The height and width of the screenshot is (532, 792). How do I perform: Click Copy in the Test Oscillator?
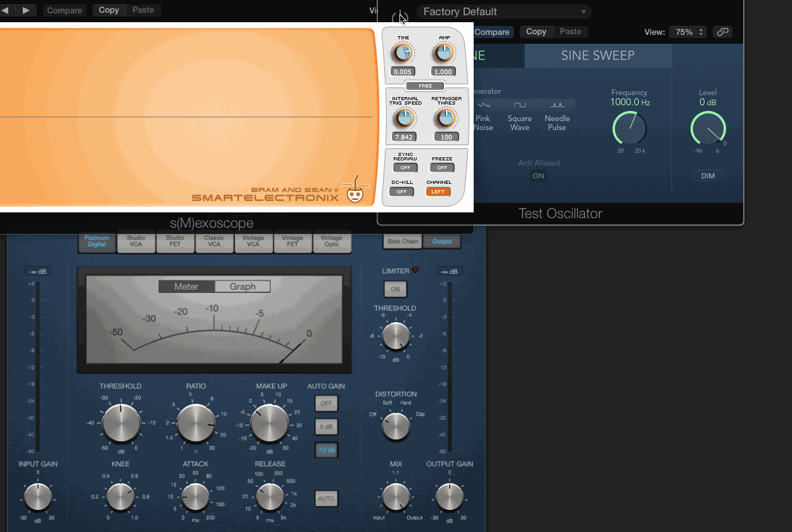pyautogui.click(x=536, y=32)
